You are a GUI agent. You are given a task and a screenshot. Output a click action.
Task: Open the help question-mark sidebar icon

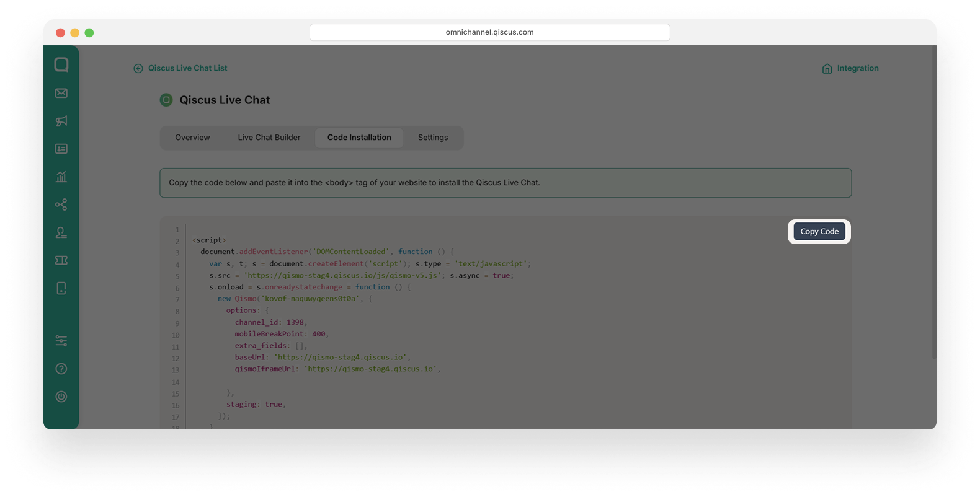tap(61, 369)
